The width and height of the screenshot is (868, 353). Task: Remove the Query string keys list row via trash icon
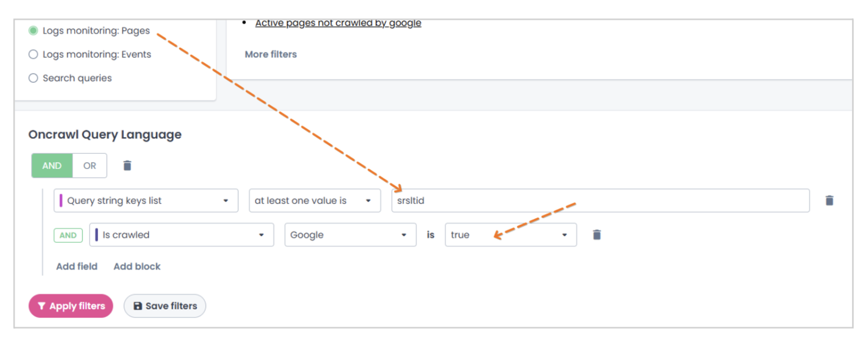[x=829, y=201]
